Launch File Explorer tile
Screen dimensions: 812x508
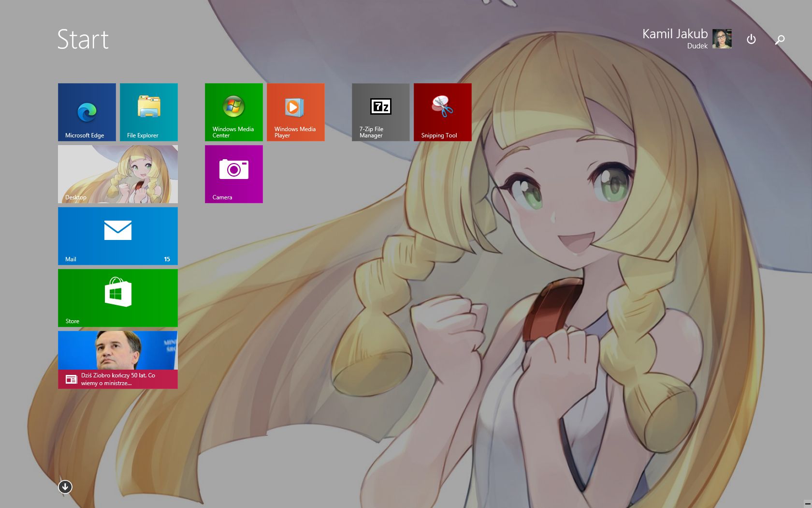tap(149, 112)
